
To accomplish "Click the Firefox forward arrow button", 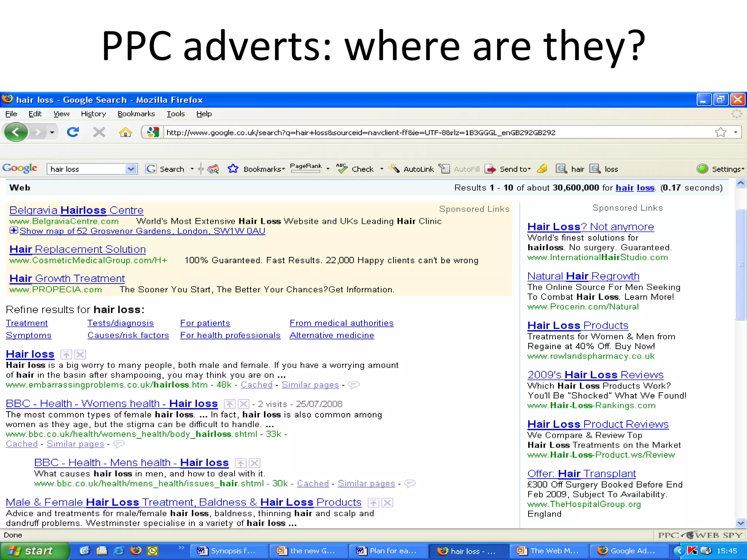I will pos(38,132).
